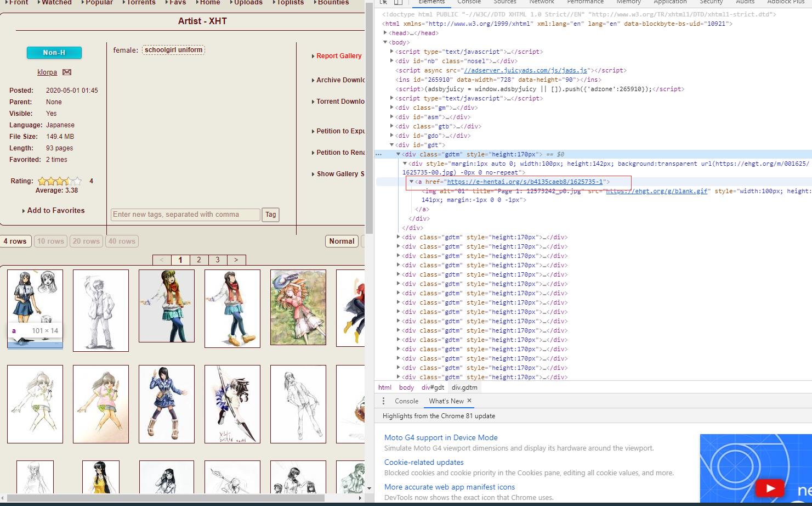The image size is (812, 506).
Task: Close the What's New drawer tab
Action: tap(469, 401)
